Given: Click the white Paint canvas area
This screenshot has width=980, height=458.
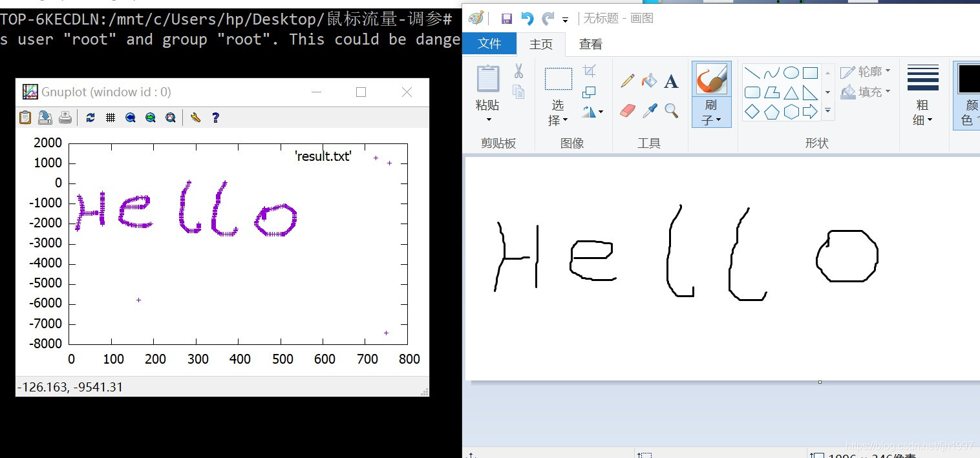Looking at the screenshot, I should [722, 268].
